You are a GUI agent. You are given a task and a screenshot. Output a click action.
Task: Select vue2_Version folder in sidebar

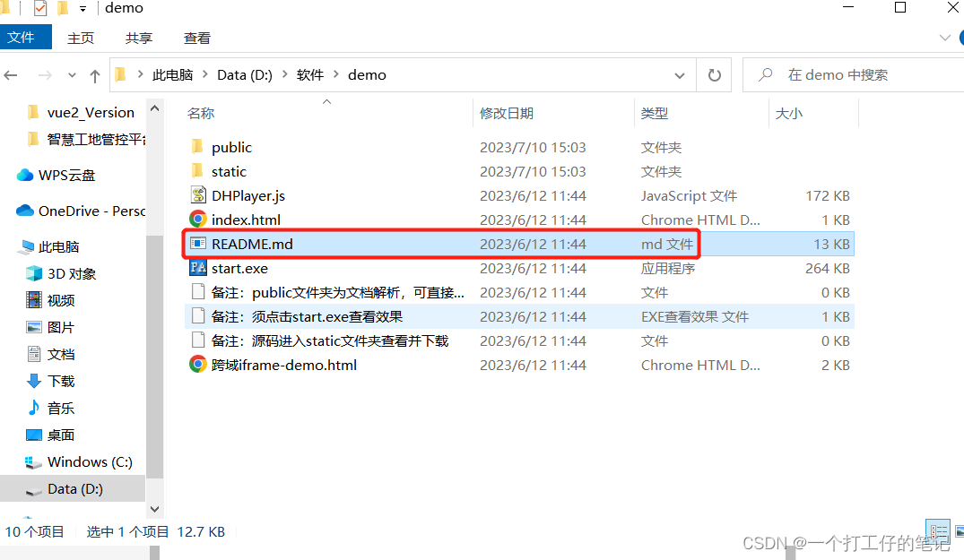click(x=91, y=112)
